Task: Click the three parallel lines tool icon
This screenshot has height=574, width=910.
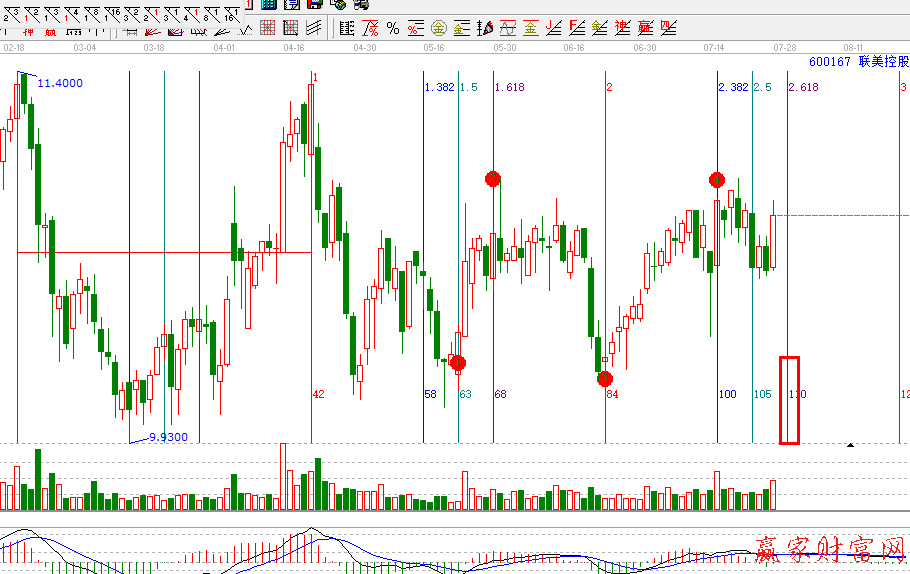Action: click(x=313, y=28)
